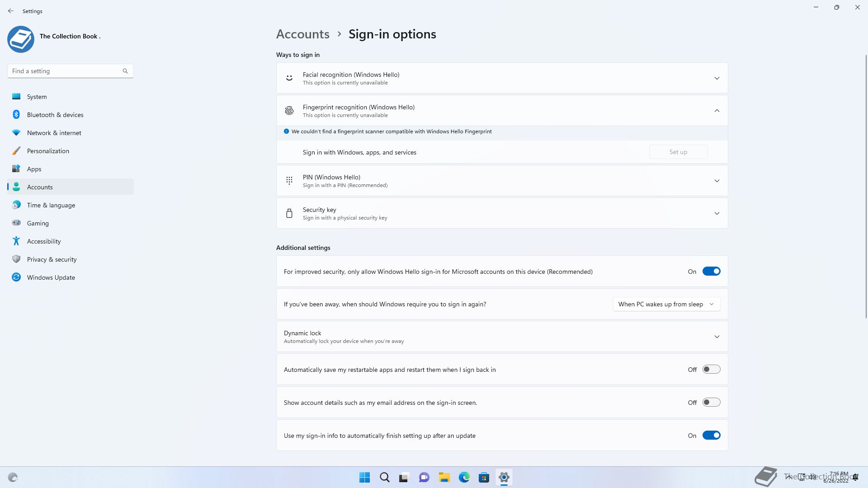Click the Set up button for fingerprint

(x=678, y=152)
